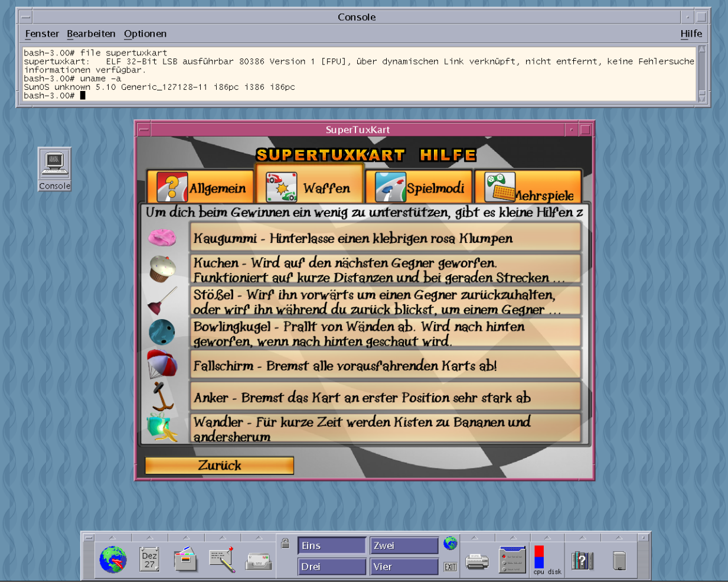Expand the subpanel arrow above the file manager
This screenshot has width=728, height=582.
coord(185,538)
